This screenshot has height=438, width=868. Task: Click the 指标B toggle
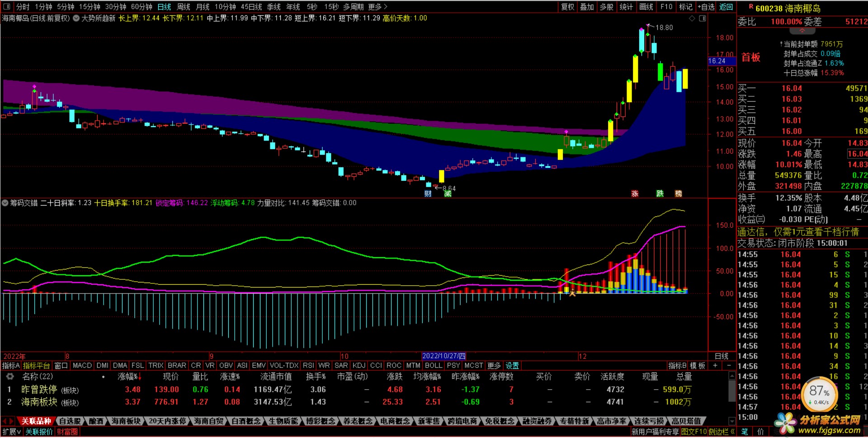pos(677,365)
